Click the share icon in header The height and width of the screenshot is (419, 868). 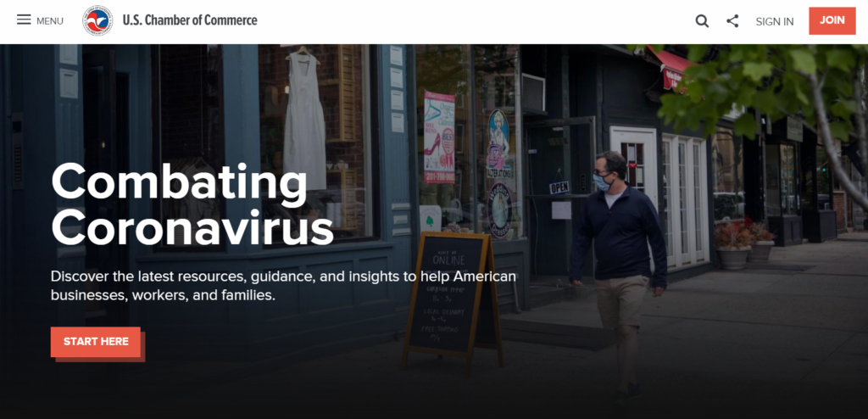[x=732, y=21]
